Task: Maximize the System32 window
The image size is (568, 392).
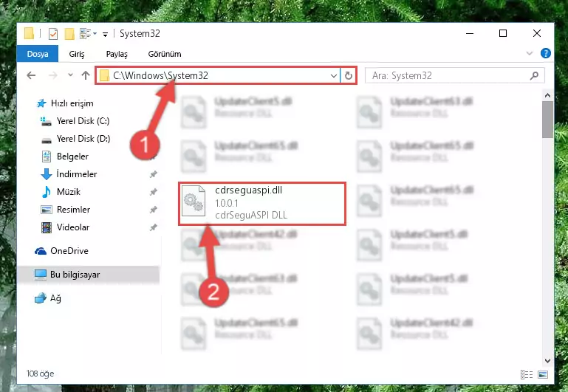Action: tap(503, 33)
